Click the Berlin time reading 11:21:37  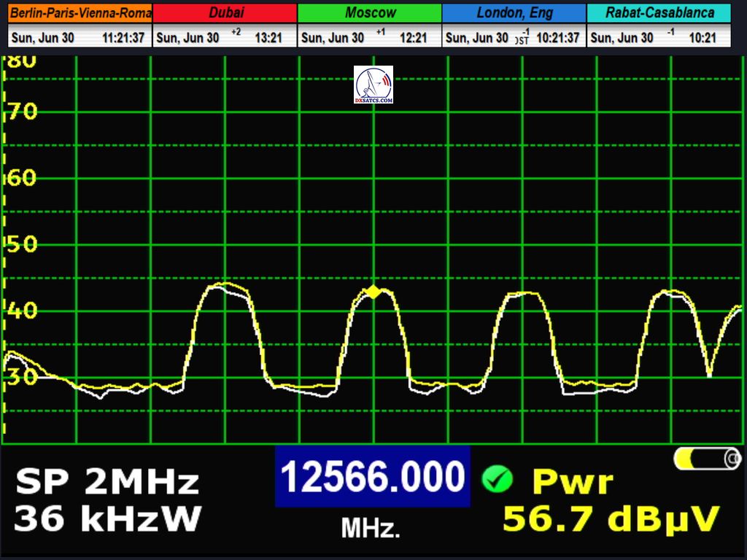[x=123, y=38]
